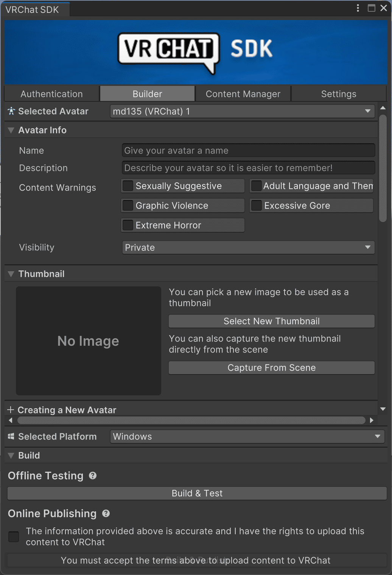This screenshot has height=575, width=392.
Task: Maximize the VRChat SDK window
Action: [x=372, y=8]
